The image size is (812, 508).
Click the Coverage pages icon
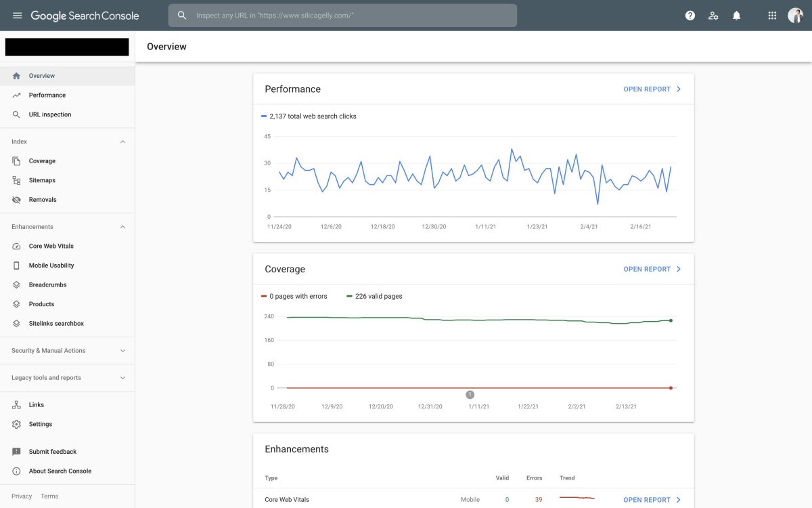click(16, 161)
